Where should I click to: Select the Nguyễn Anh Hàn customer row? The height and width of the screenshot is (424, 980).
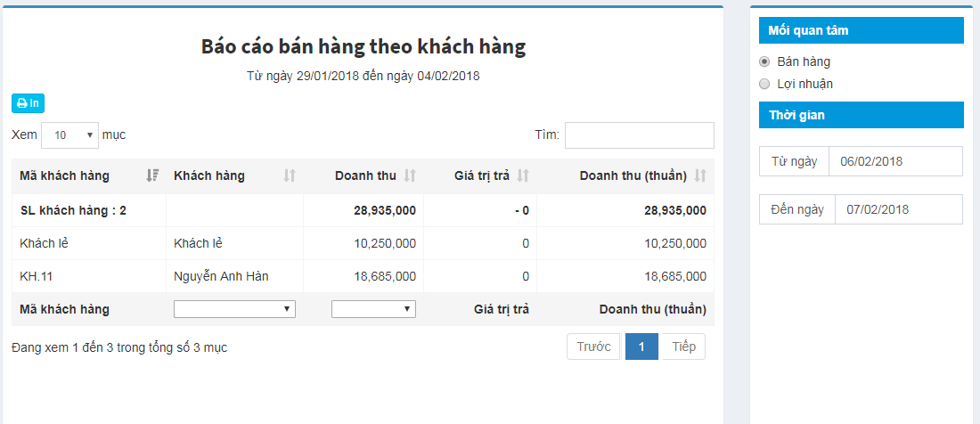pos(363,276)
